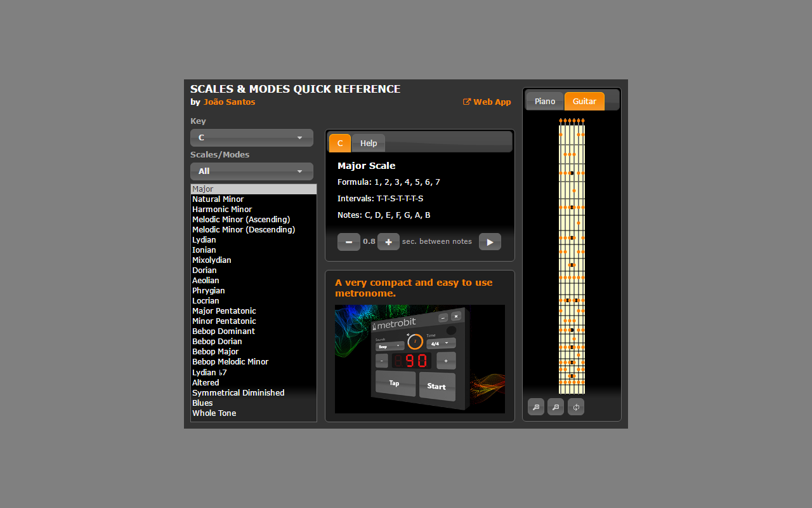The height and width of the screenshot is (508, 812).
Task: Select the orange C tab
Action: tap(339, 143)
